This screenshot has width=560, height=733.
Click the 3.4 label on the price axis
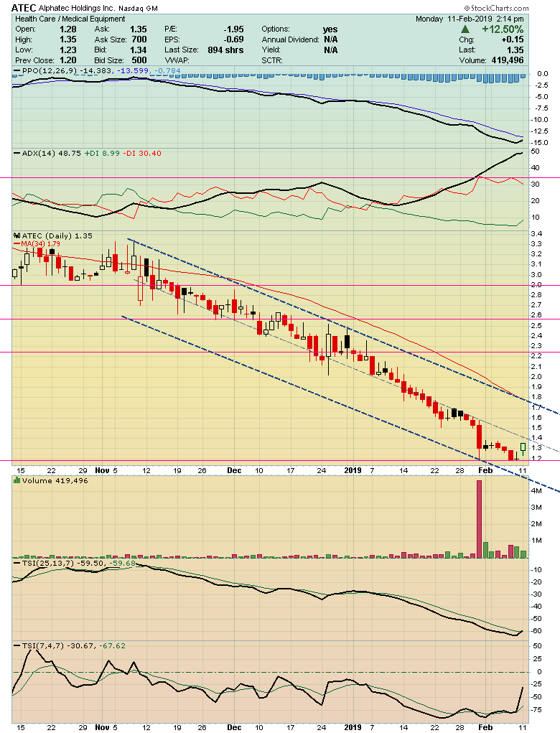536,234
